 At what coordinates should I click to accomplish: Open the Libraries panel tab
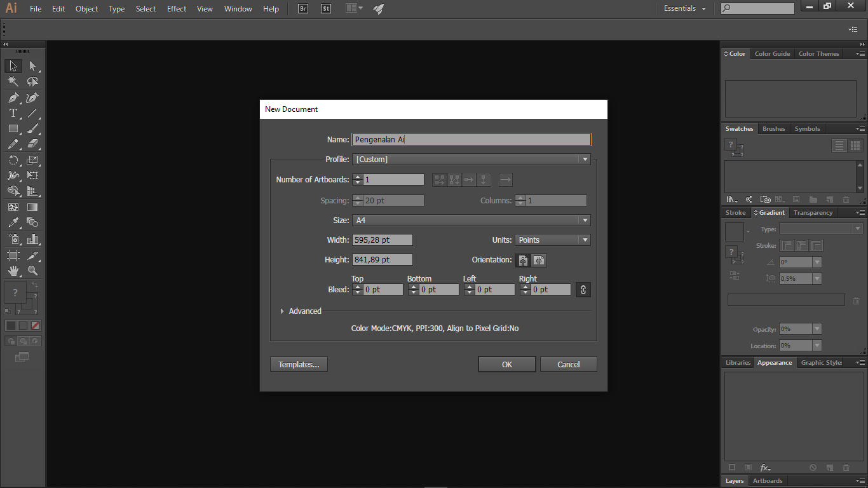tap(738, 363)
